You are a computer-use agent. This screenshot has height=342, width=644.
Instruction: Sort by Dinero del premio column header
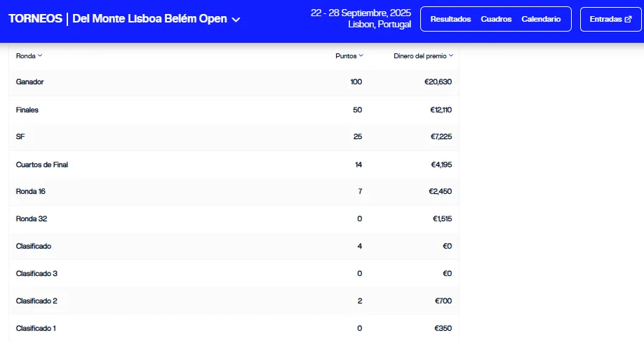click(x=420, y=56)
